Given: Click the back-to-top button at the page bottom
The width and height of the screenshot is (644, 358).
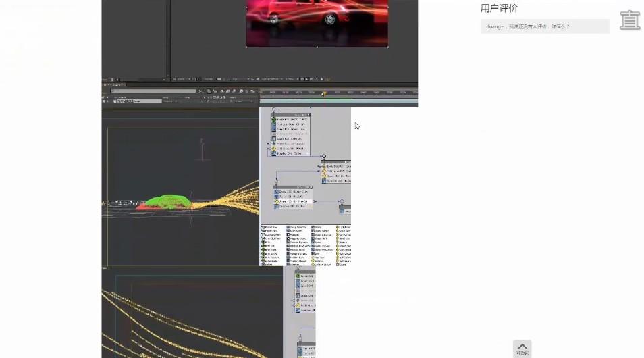Looking at the screenshot, I should click(522, 349).
